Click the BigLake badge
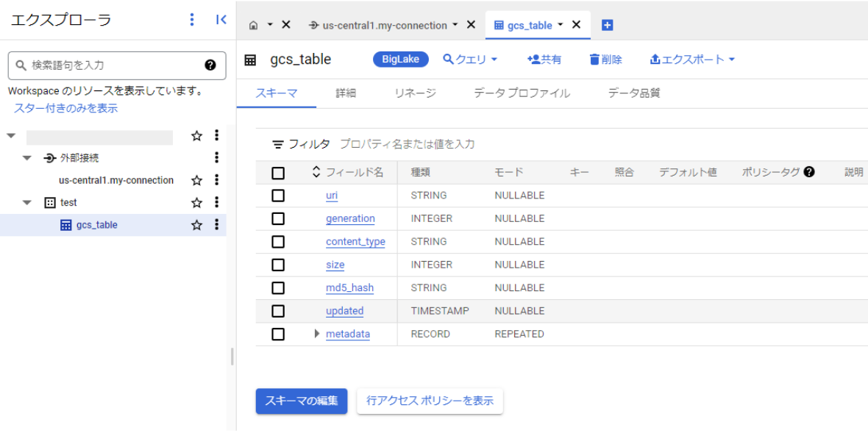868x433 pixels. 401,60
